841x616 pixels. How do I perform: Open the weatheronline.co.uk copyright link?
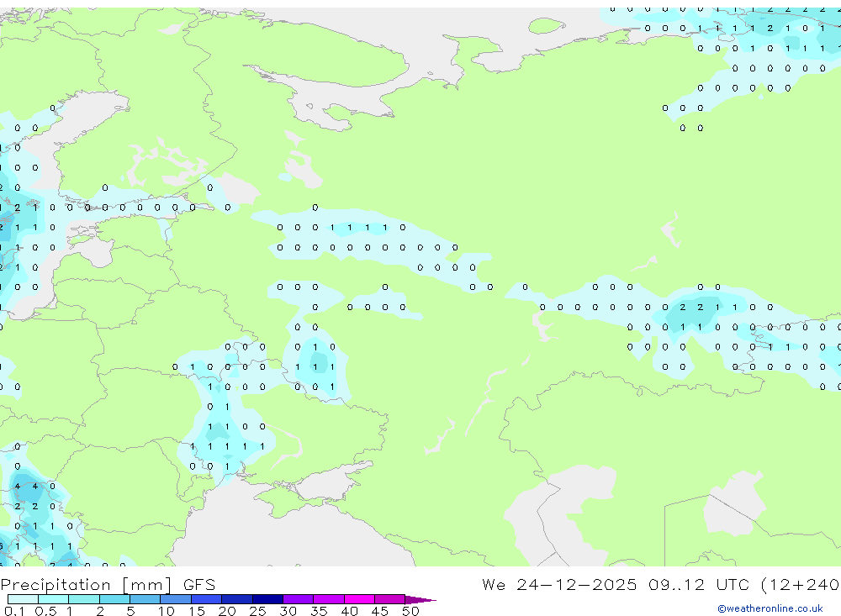pyautogui.click(x=770, y=608)
